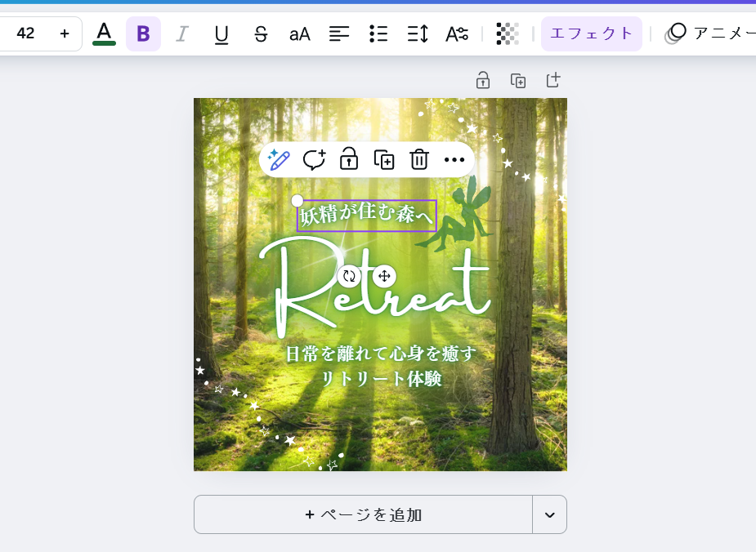The height and width of the screenshot is (552, 756).
Task: Click the round corner handle of selected text box
Action: (297, 200)
